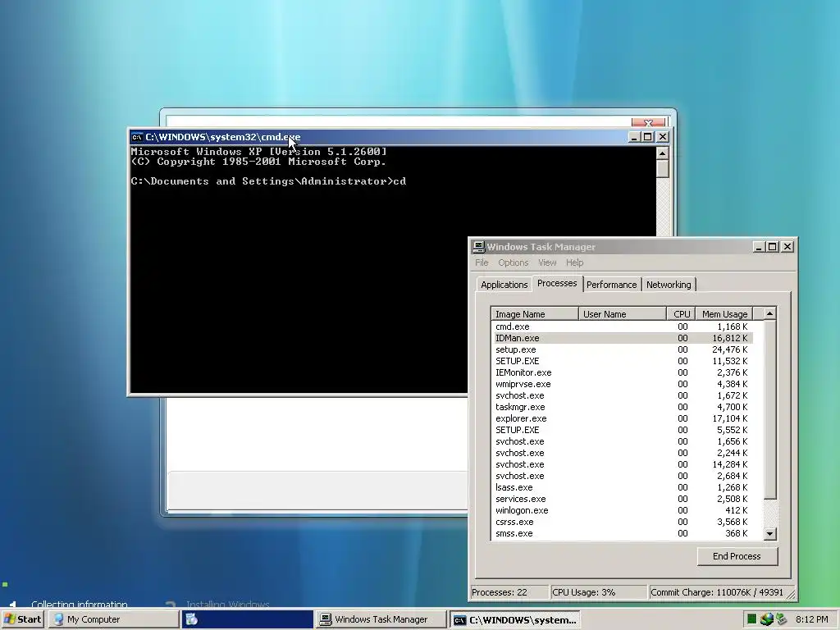Select wmiprvse.exe process row
The width and height of the screenshot is (840, 630).
622,384
